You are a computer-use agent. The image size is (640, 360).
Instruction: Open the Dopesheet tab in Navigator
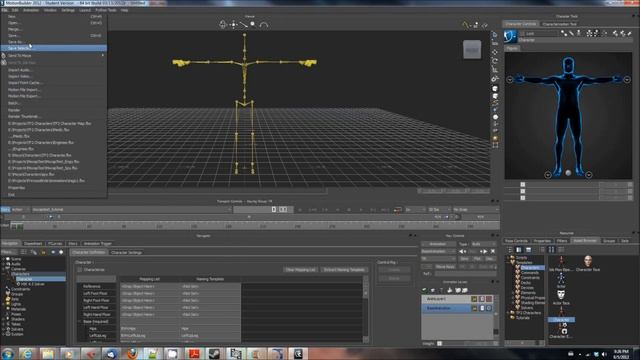click(x=33, y=244)
